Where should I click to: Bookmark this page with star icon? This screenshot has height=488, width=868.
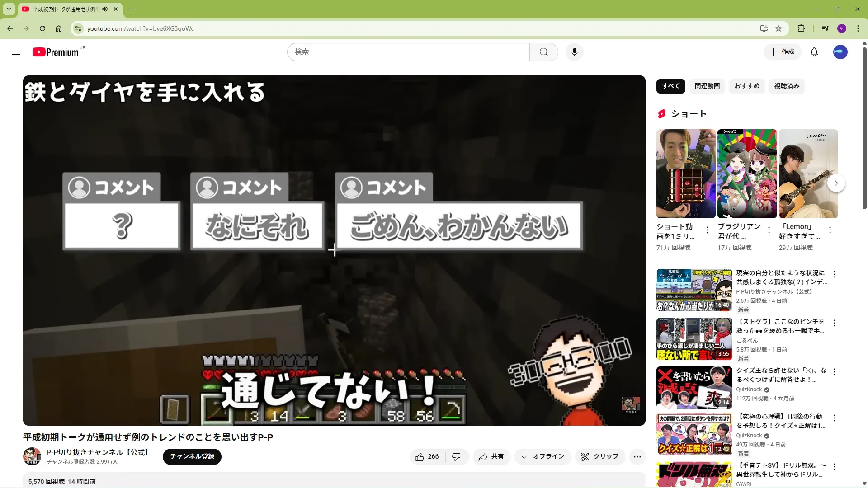[x=778, y=28]
